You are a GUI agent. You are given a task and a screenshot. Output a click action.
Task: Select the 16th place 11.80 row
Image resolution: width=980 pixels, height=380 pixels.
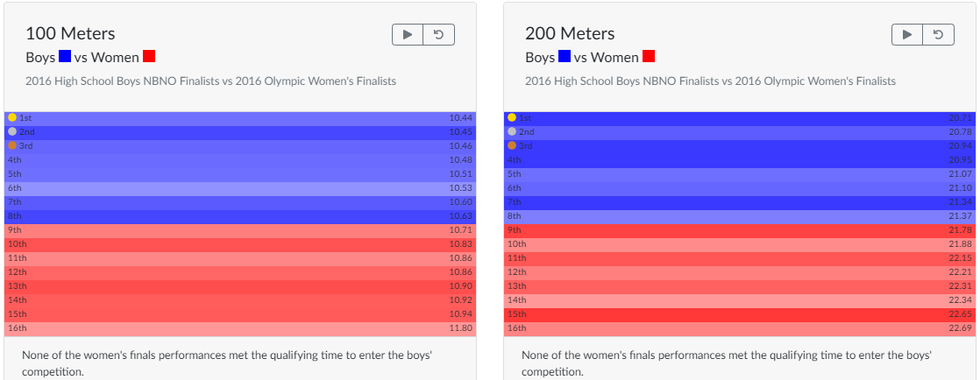(239, 328)
